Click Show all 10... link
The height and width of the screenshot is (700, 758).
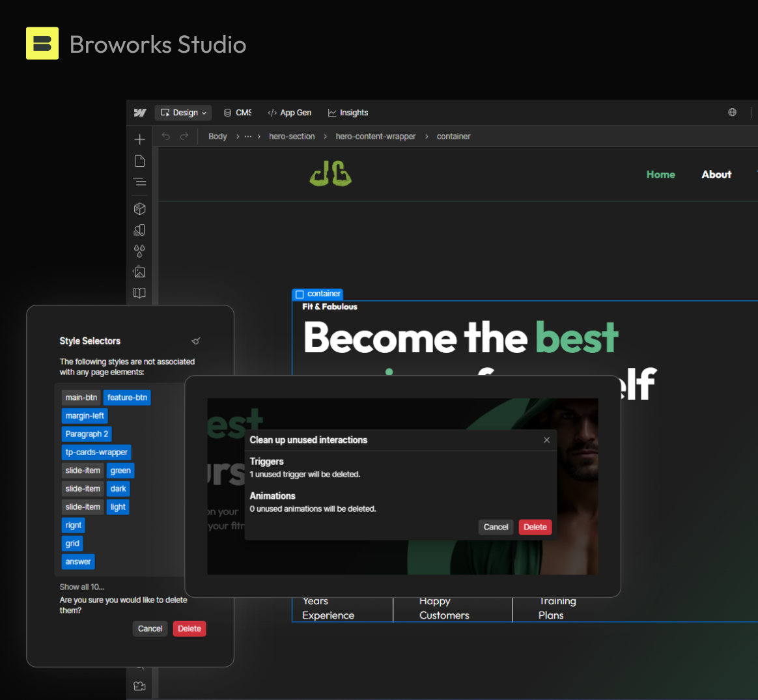point(81,587)
